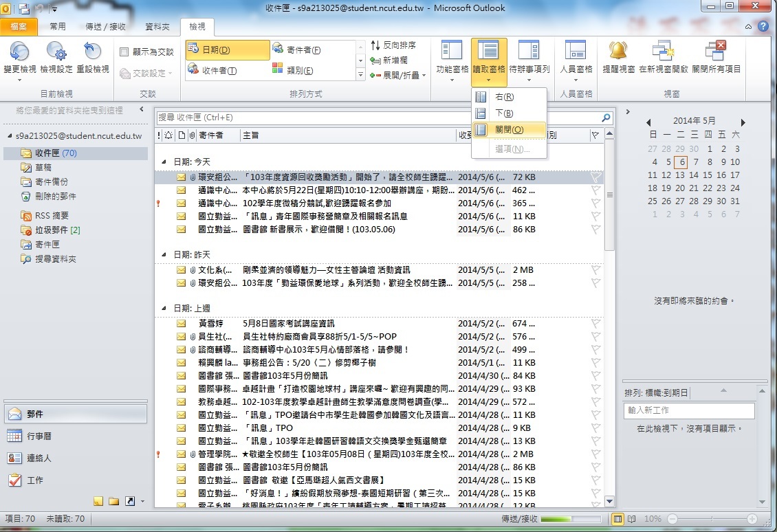Click 重設檢視 (Reset View) icon

[x=93, y=52]
